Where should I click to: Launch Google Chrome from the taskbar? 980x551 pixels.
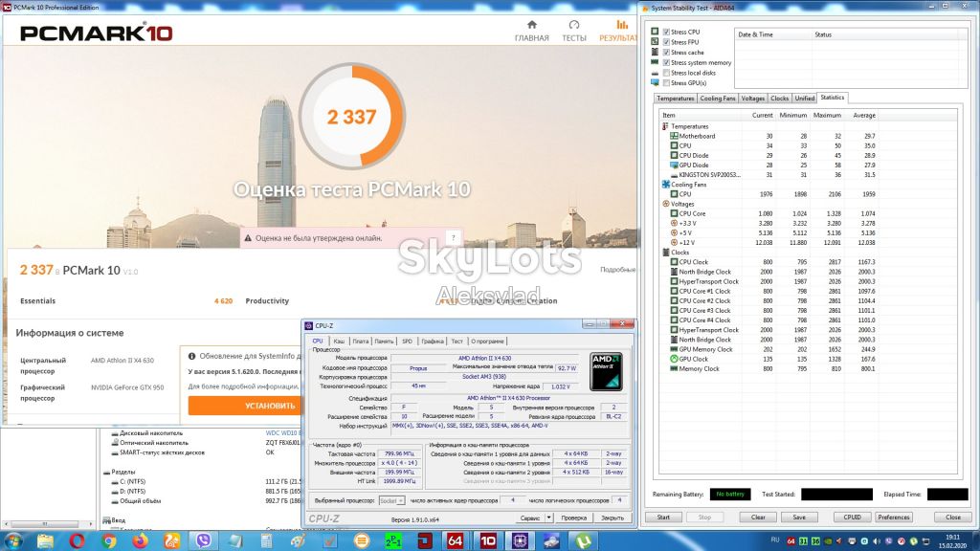[109, 540]
